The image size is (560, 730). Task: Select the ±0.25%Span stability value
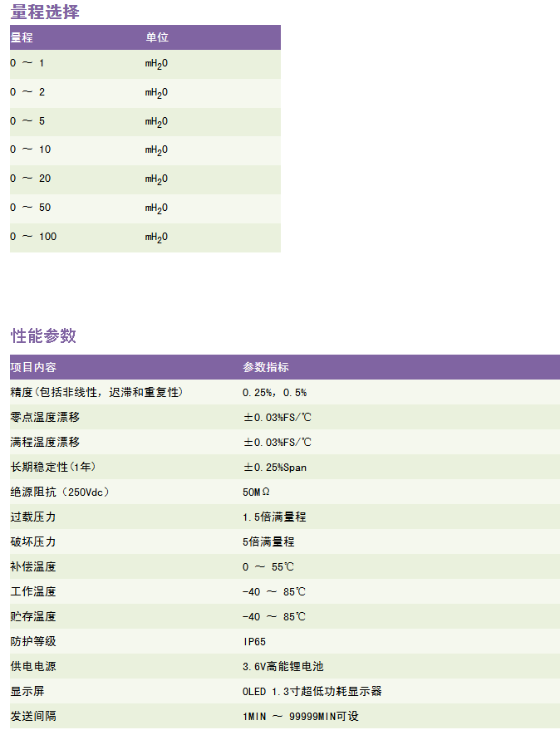click(x=274, y=467)
